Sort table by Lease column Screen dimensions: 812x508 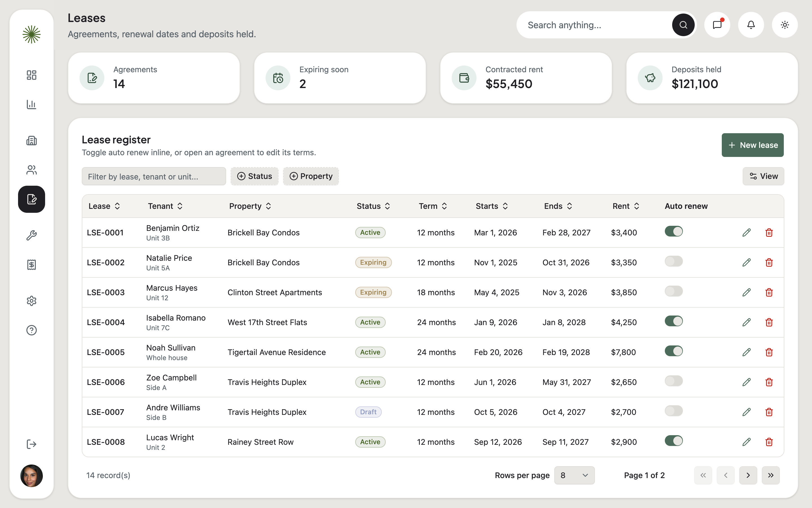(104, 206)
